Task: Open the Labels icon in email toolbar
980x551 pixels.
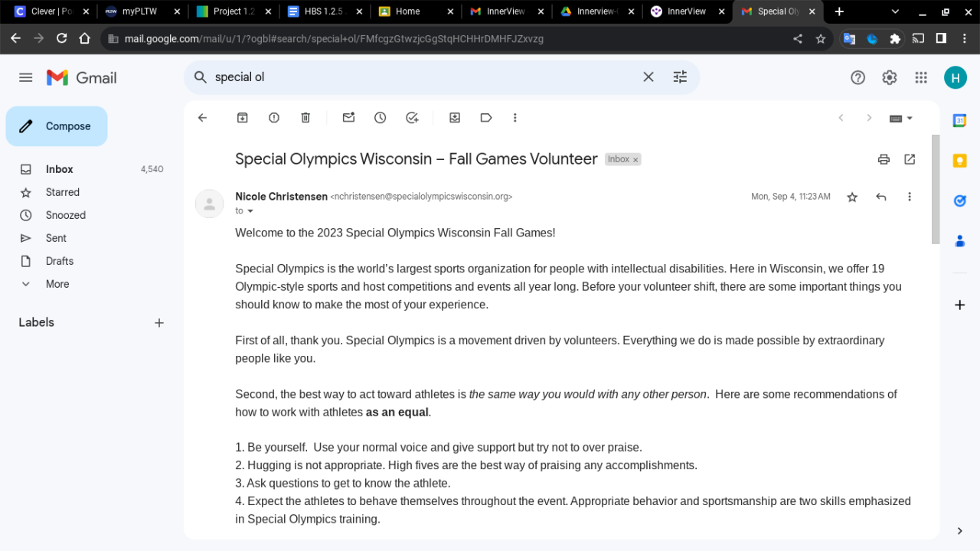Action: coord(486,118)
